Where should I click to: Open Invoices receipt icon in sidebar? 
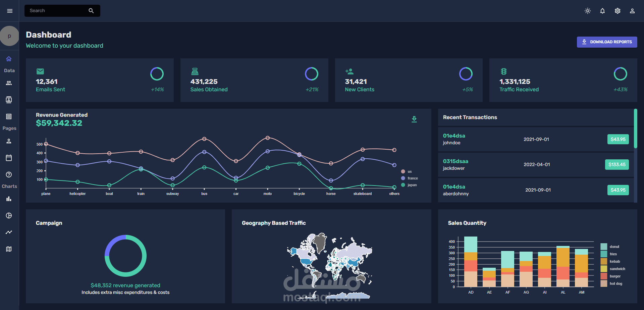[x=9, y=116]
